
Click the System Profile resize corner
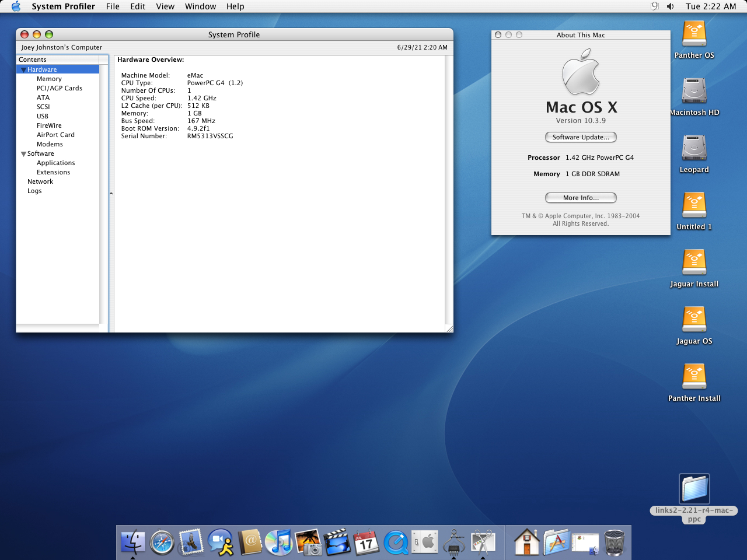449,328
